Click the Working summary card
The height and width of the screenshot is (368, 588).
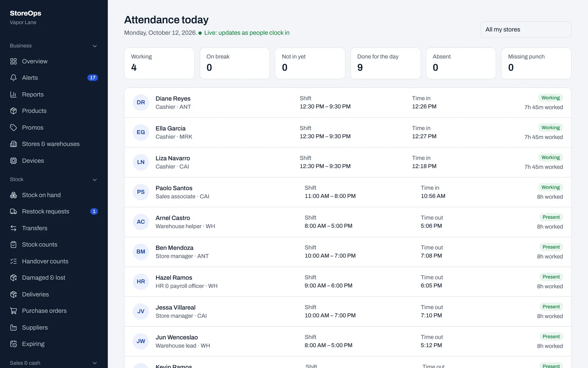[159, 63]
